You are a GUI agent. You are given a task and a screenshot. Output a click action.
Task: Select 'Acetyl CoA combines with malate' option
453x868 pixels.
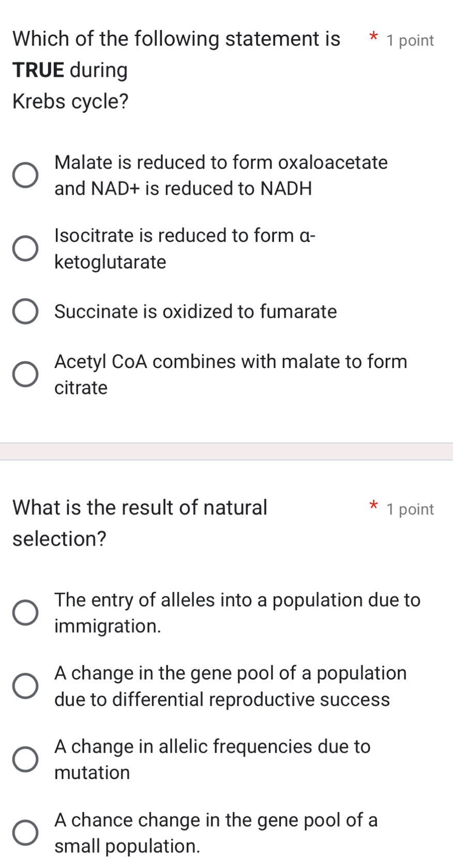pyautogui.click(x=25, y=374)
